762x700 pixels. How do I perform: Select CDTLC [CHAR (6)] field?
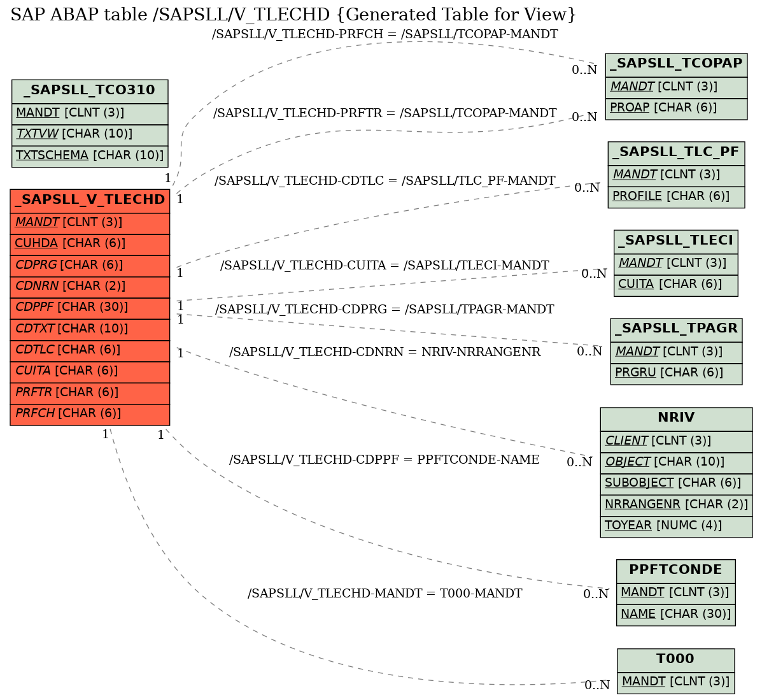[x=90, y=350]
